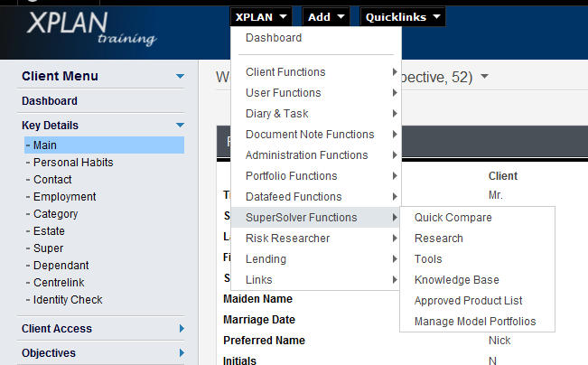Open Dashboard in the Client Menu sidebar

50,101
